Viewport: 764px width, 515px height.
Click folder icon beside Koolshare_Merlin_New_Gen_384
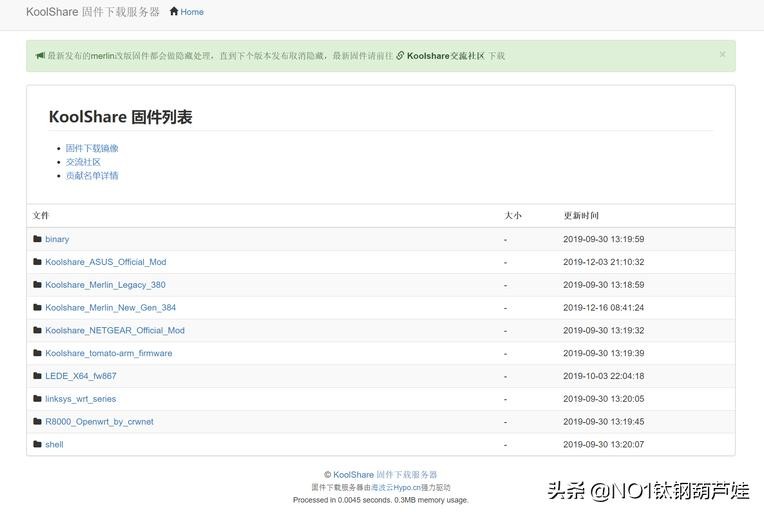pyautogui.click(x=38, y=307)
